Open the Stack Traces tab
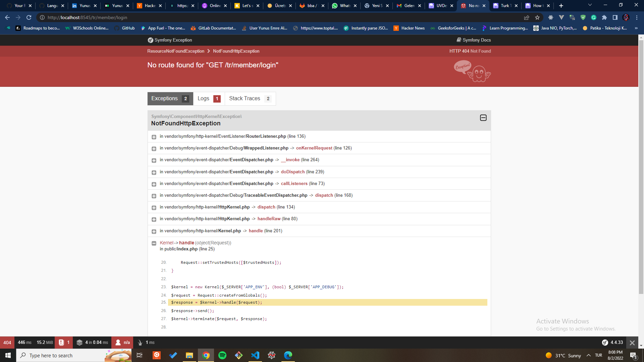Viewport: 644px width, 362px height. pyautogui.click(x=250, y=98)
